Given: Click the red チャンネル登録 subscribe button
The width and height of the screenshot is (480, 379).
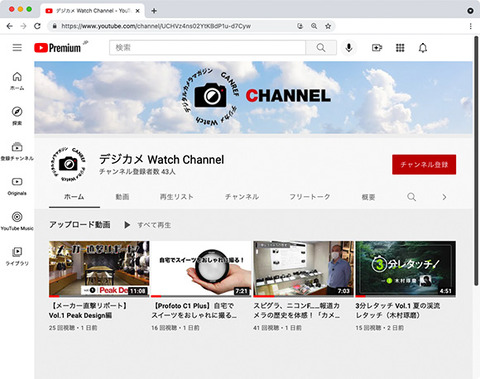Looking at the screenshot, I should coord(424,164).
